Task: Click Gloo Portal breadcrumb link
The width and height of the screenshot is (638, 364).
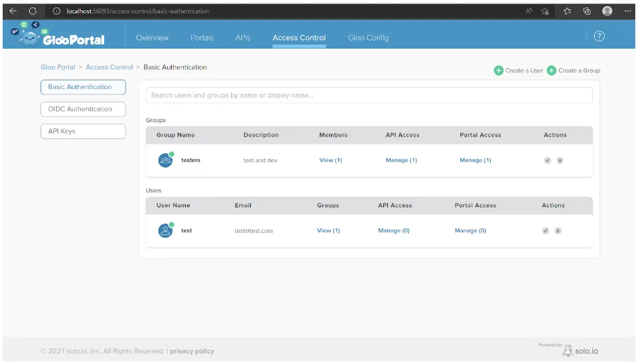Action: pyautogui.click(x=57, y=67)
